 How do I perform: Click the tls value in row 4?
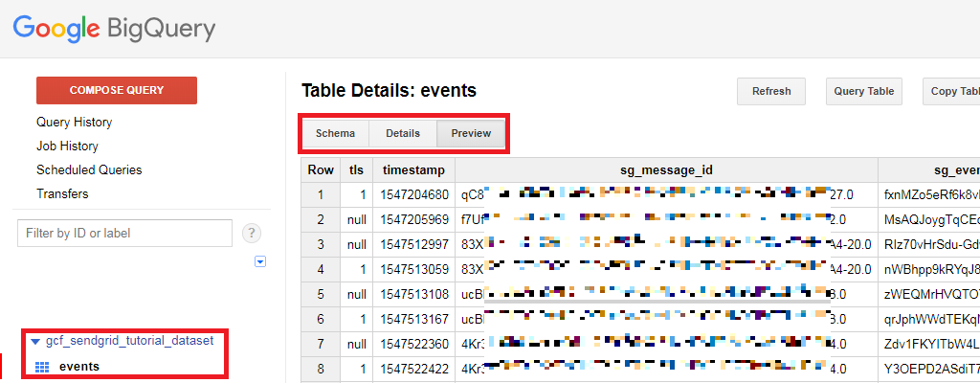tap(356, 270)
